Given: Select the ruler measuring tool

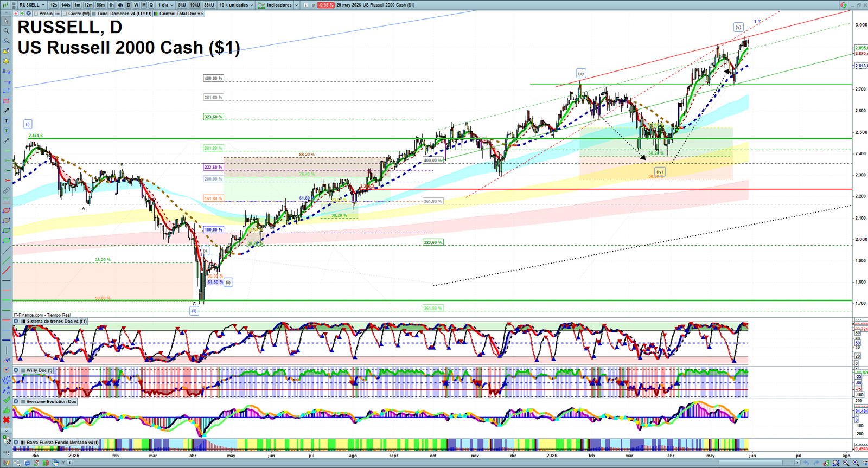Looking at the screenshot, I should coord(7,190).
